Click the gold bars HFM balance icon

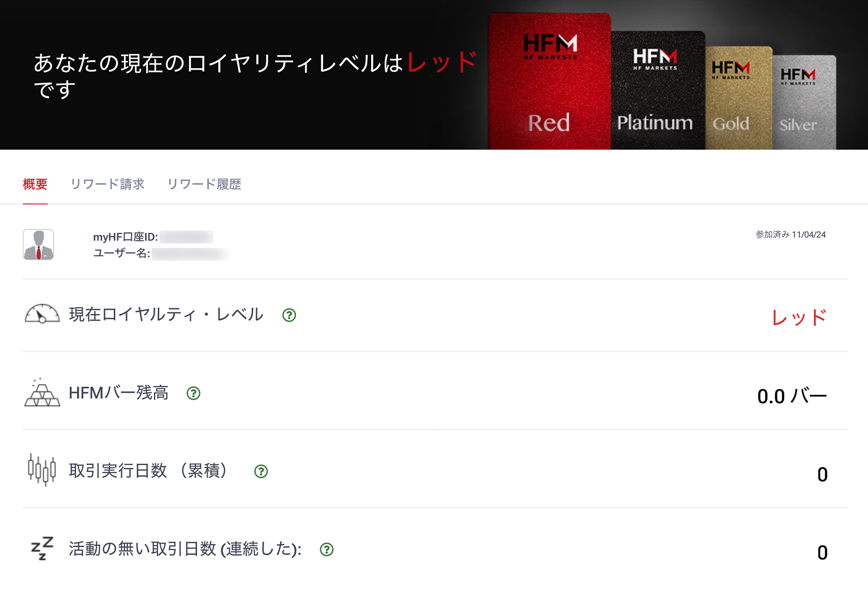42,392
